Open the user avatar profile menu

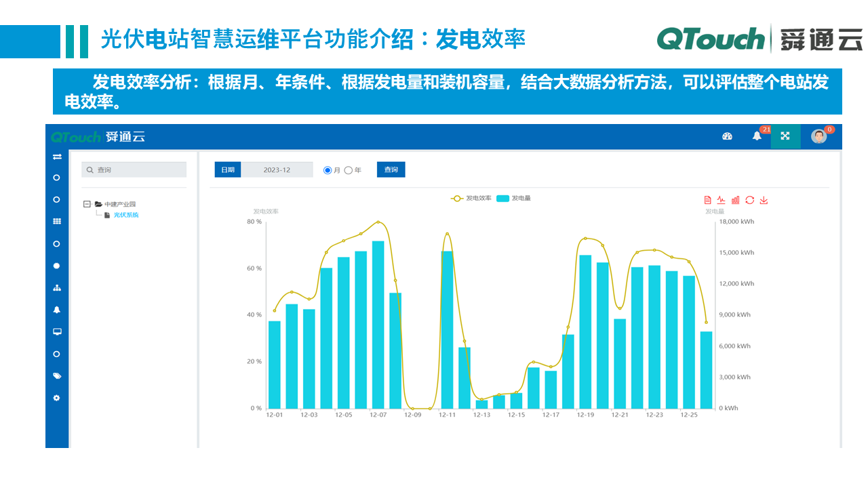819,136
